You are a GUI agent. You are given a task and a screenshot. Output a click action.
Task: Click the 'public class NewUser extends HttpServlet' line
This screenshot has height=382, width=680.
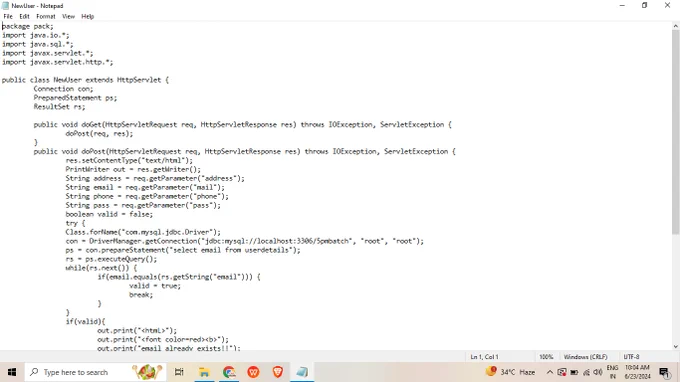pyautogui.click(x=85, y=80)
